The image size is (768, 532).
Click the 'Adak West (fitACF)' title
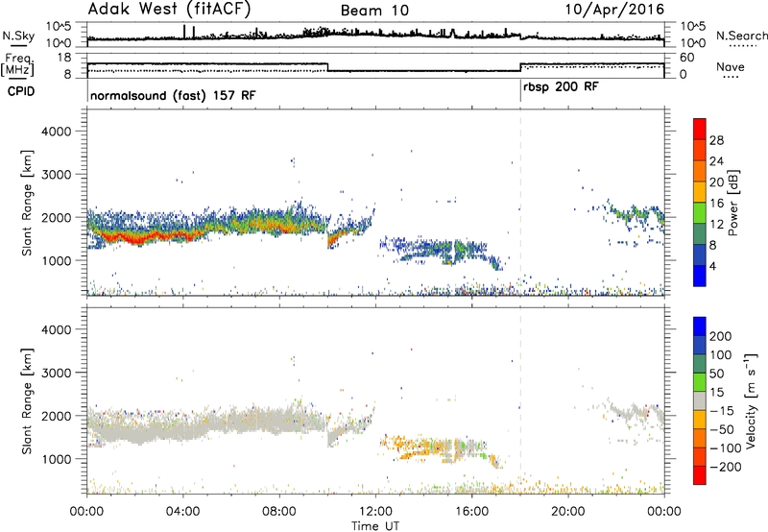169,10
